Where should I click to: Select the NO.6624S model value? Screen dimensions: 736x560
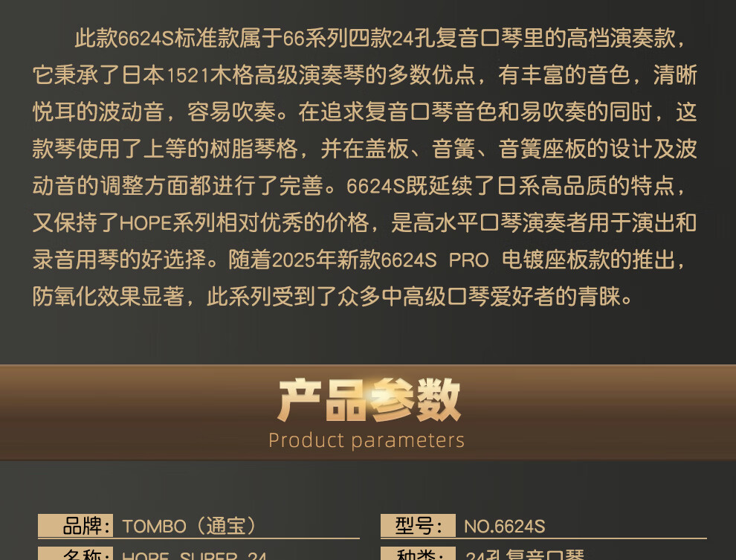point(504,527)
